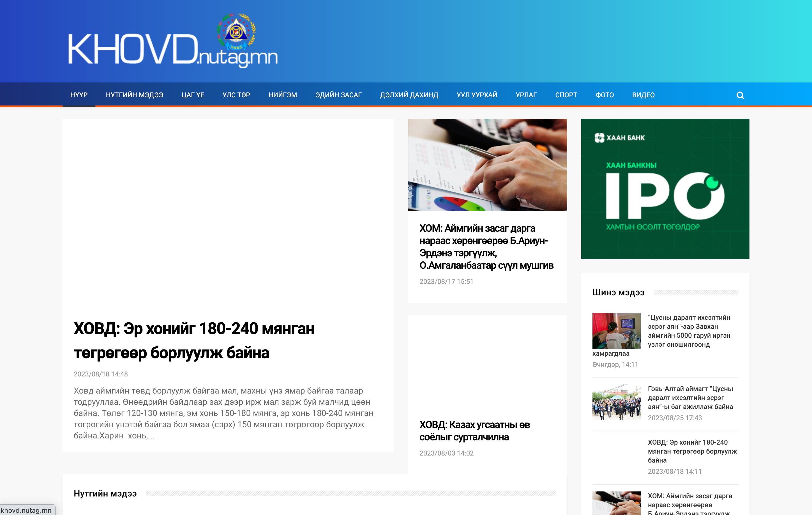Open the ЭДИЙН ЗАСАГ menu item
Image resolution: width=812 pixels, height=515 pixels.
pos(338,95)
